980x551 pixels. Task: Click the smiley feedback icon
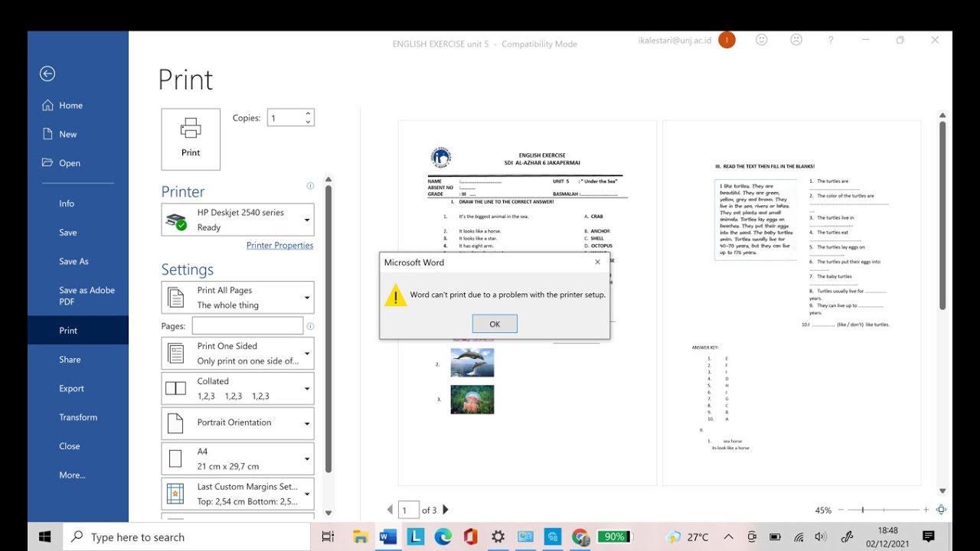point(761,40)
